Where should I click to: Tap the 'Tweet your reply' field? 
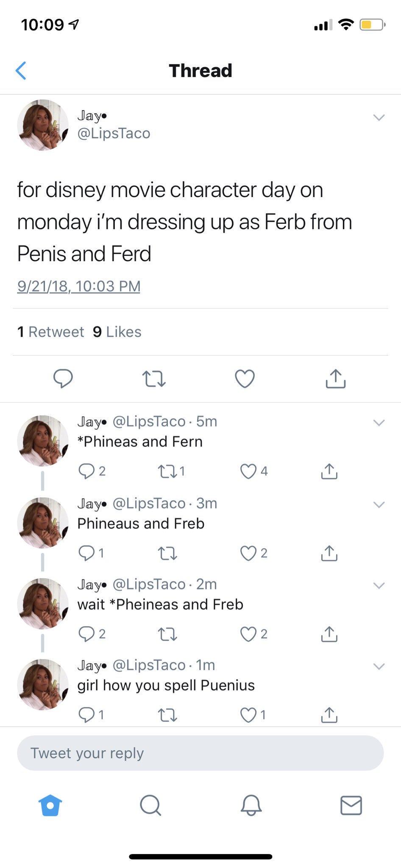(200, 753)
